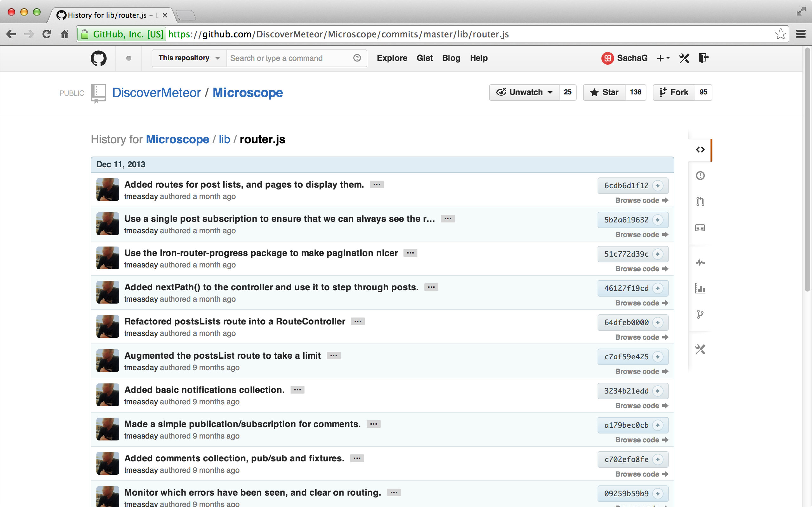This screenshot has width=812, height=507.
Task: Expand the This repository search scope dropdown
Action: (x=189, y=58)
